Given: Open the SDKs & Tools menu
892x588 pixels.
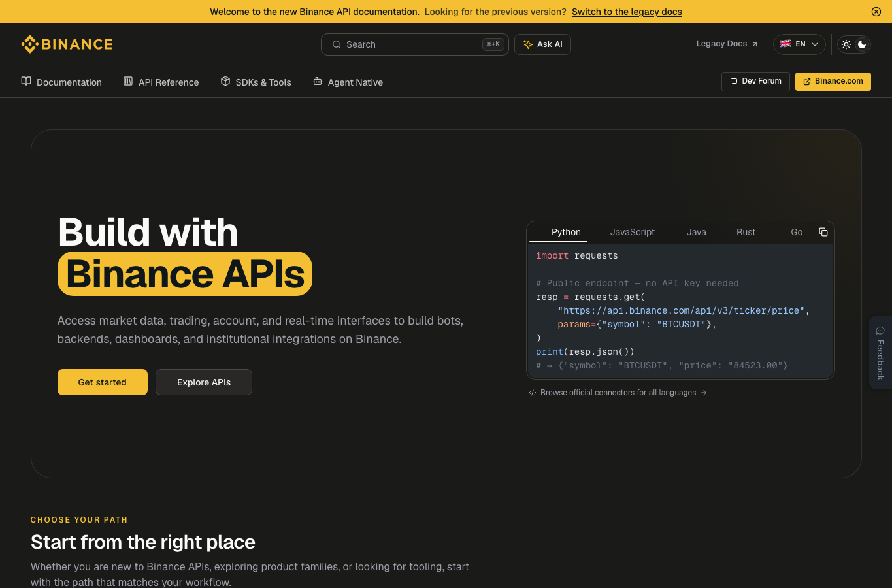Looking at the screenshot, I should (256, 82).
